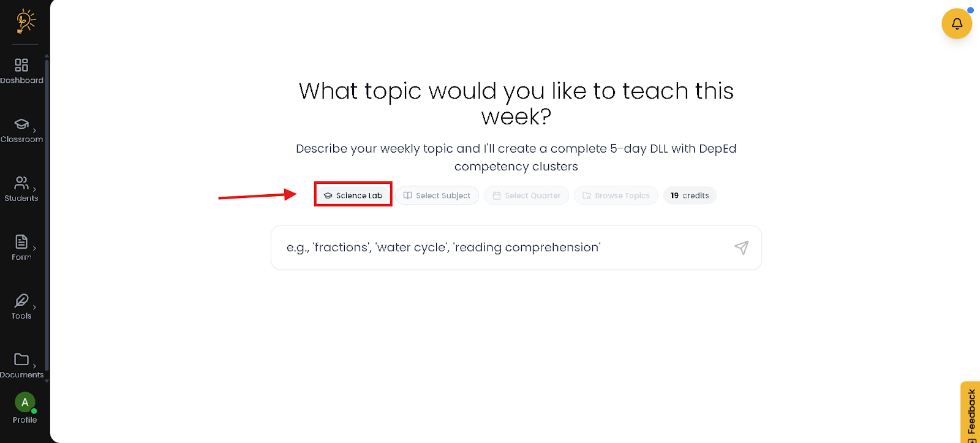Screen dimensions: 980x443
Task: Open the Profile avatar
Action: (x=24, y=403)
